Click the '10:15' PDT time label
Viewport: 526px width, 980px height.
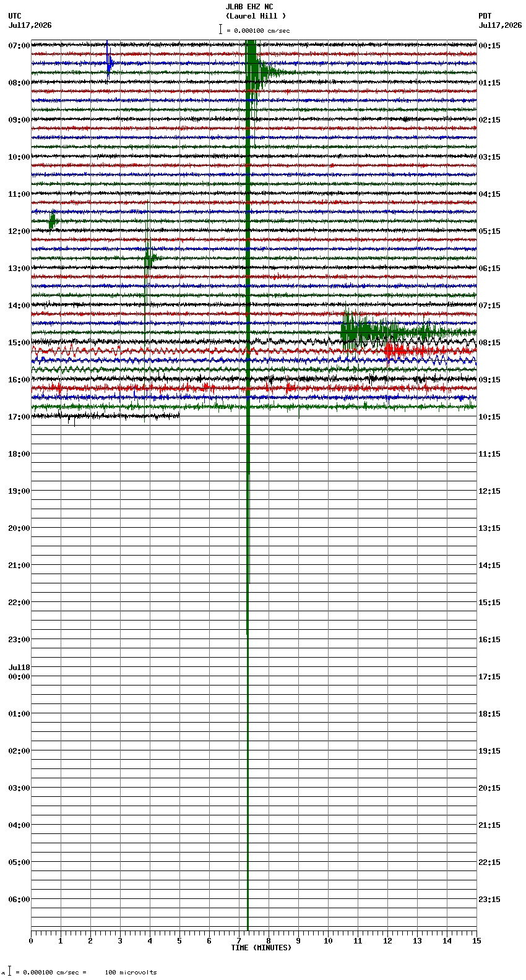pyautogui.click(x=489, y=417)
